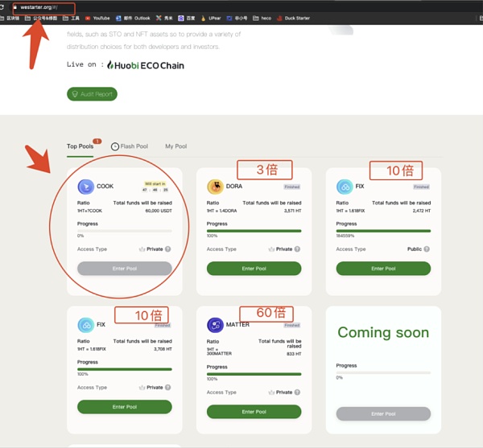Click the 1HT = 300MATTER ratio text
483x448 pixels.
click(x=219, y=351)
